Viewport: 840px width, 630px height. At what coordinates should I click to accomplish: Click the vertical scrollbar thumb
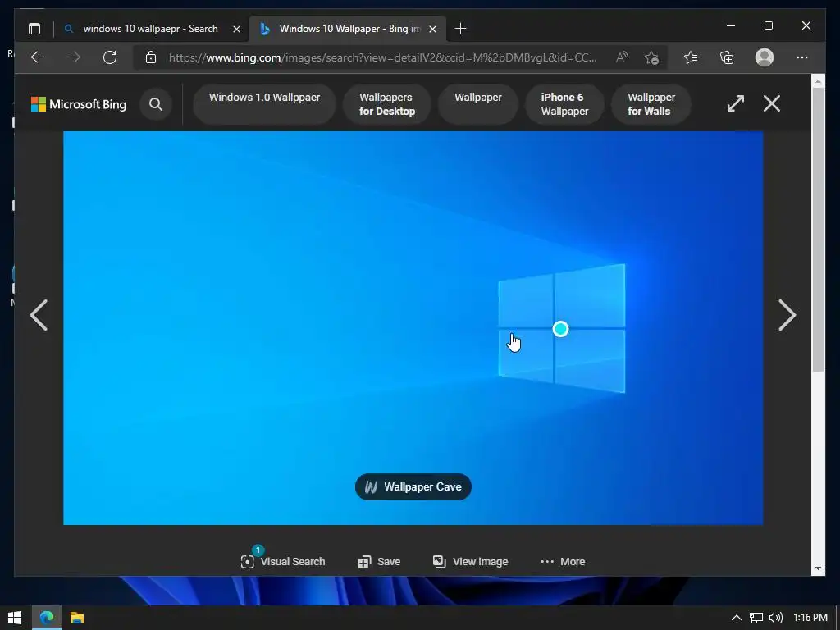[818, 230]
